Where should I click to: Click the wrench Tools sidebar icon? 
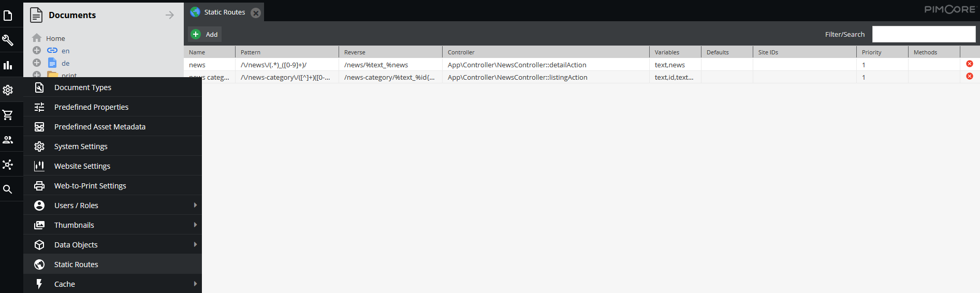[8, 40]
